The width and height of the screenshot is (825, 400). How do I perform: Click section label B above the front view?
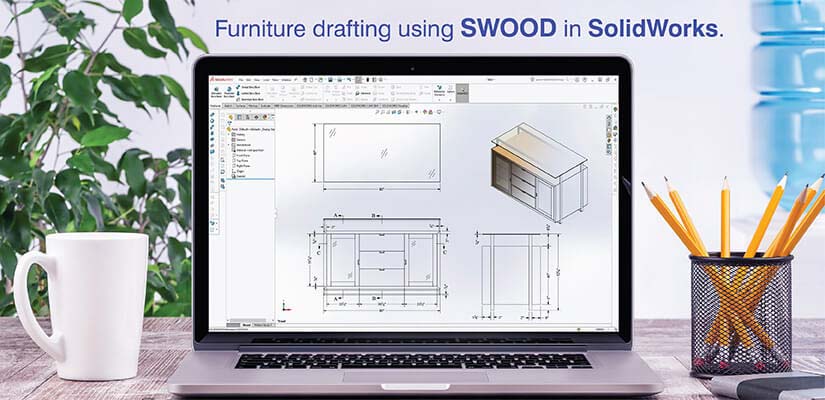373,215
